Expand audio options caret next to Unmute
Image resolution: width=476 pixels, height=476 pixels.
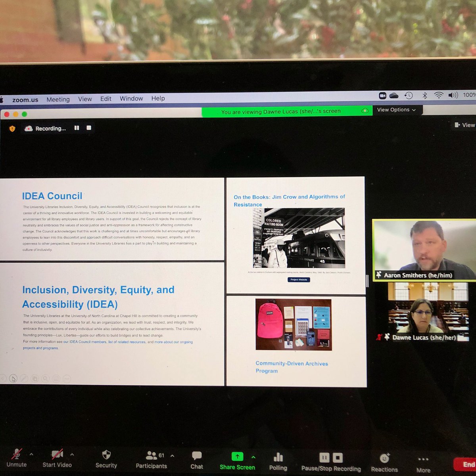click(x=31, y=455)
